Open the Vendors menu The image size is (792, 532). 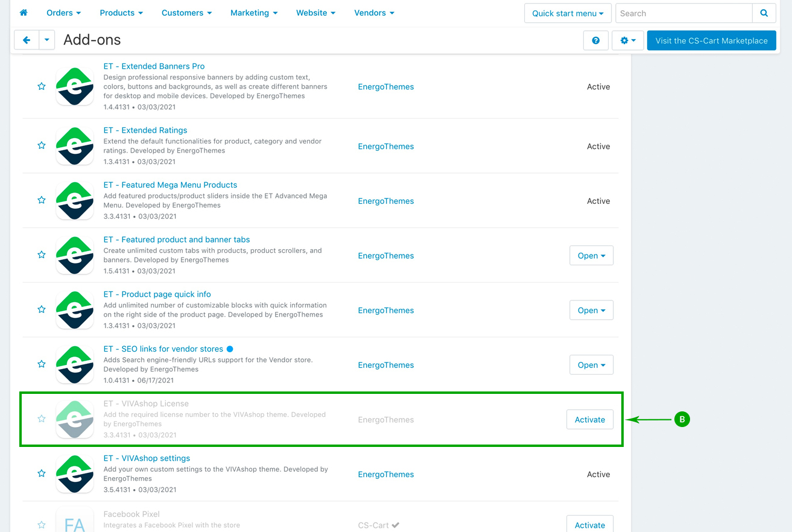(374, 13)
